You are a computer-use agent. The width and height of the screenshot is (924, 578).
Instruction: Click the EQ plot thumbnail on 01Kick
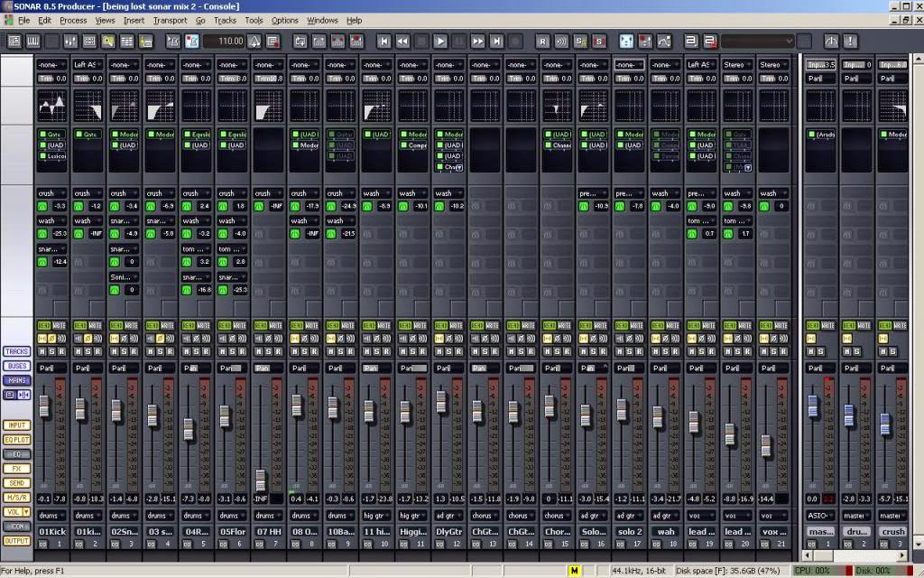click(x=51, y=107)
